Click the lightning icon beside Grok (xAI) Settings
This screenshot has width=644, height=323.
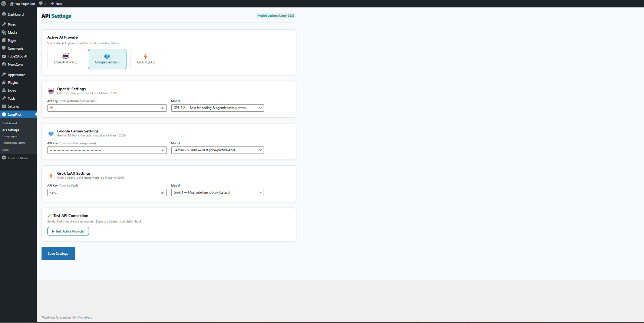pos(51,176)
